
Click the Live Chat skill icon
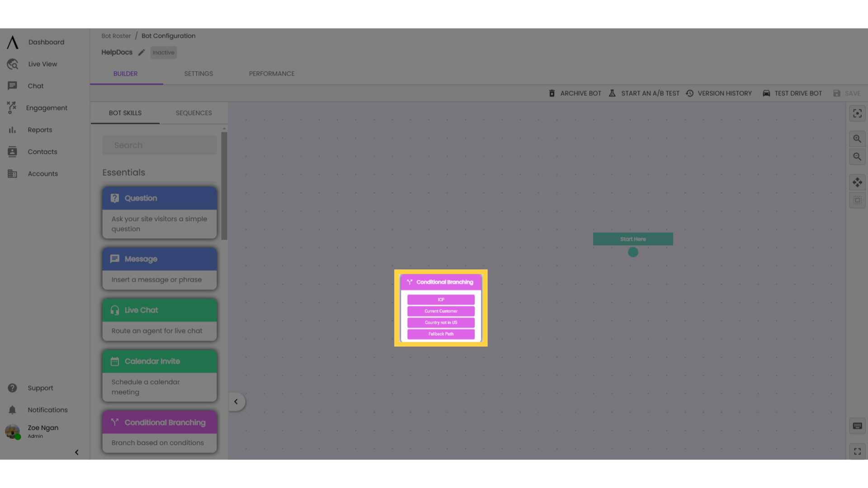click(x=114, y=310)
